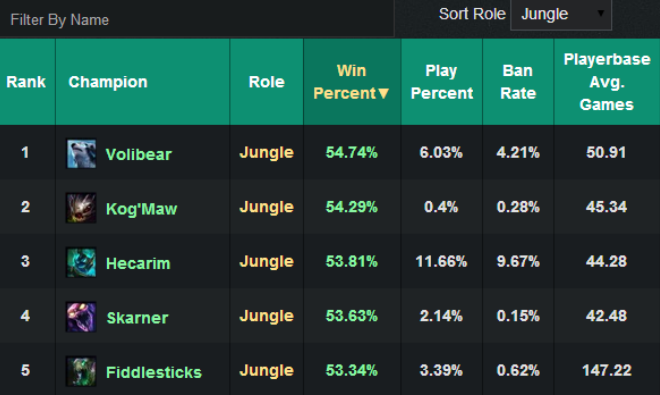Sort by Role column header
The height and width of the screenshot is (395, 660).
pos(266,82)
